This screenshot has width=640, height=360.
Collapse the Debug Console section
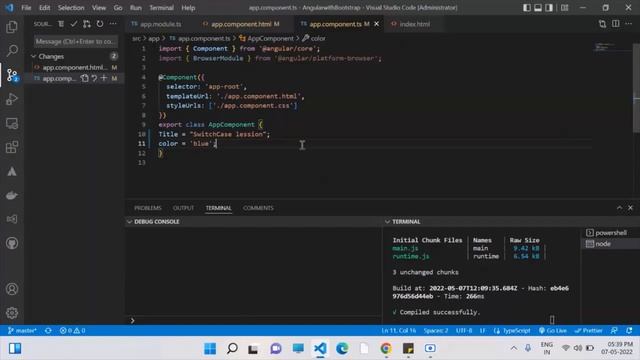129,222
